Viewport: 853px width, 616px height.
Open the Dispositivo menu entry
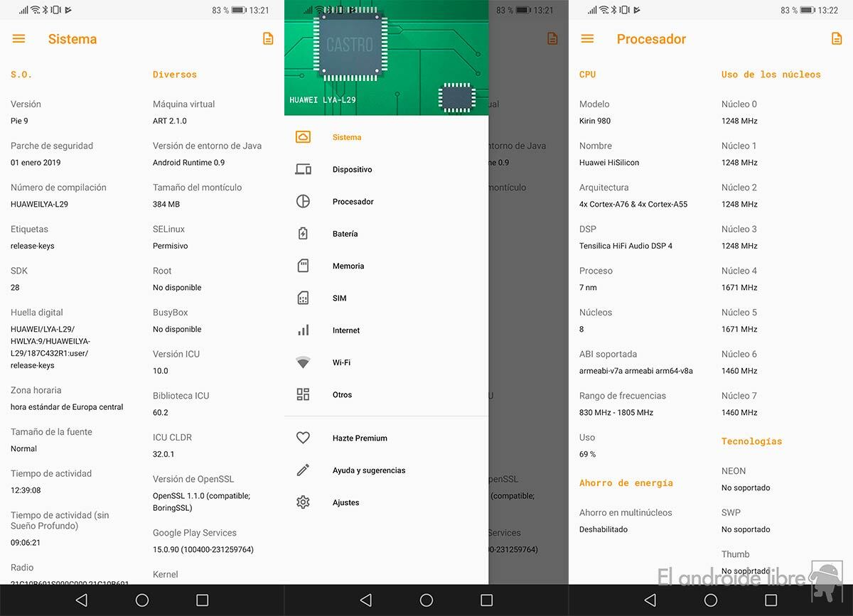(x=352, y=170)
